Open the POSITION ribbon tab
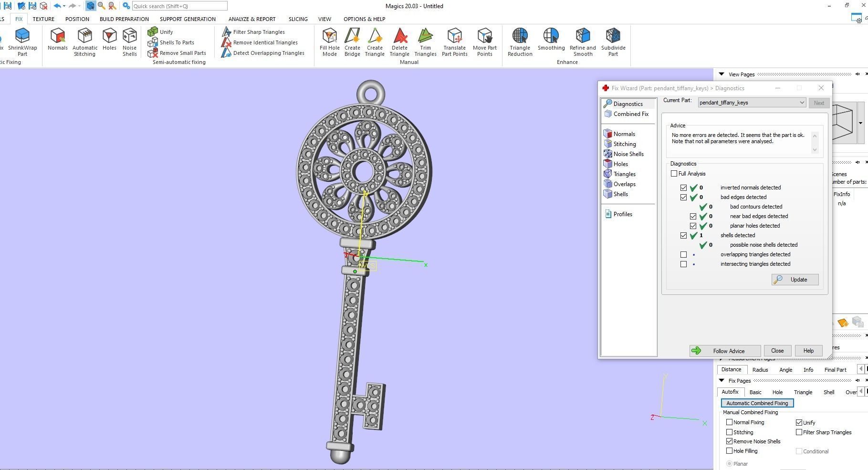 [x=77, y=19]
